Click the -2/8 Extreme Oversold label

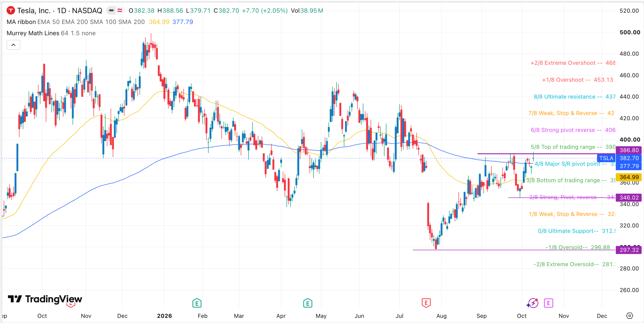[574, 264]
